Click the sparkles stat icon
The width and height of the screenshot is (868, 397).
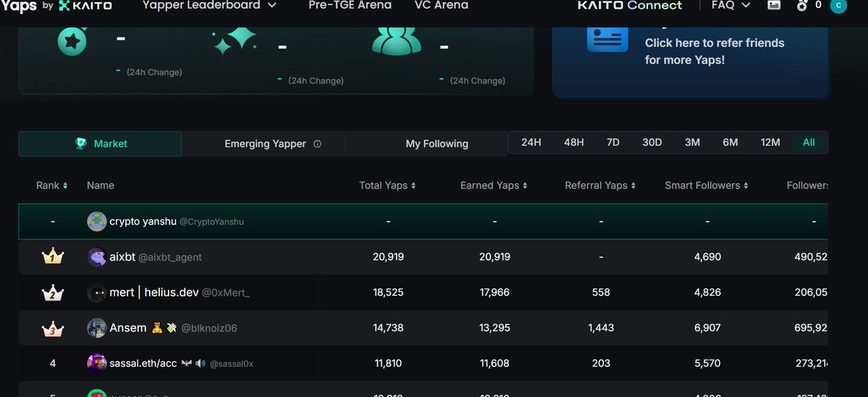coord(234,40)
